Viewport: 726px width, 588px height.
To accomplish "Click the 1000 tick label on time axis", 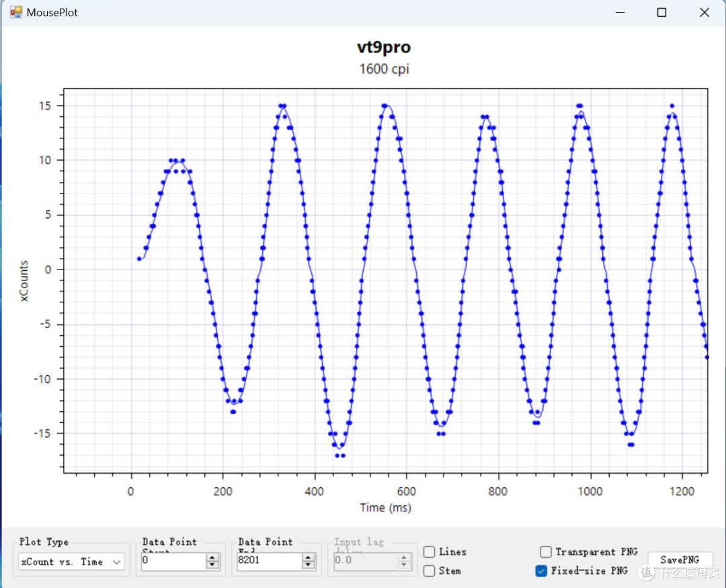I will [590, 492].
